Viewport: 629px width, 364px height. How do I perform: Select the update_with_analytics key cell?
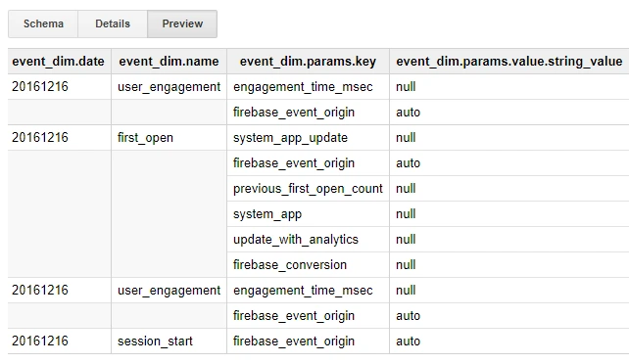pyautogui.click(x=308, y=240)
